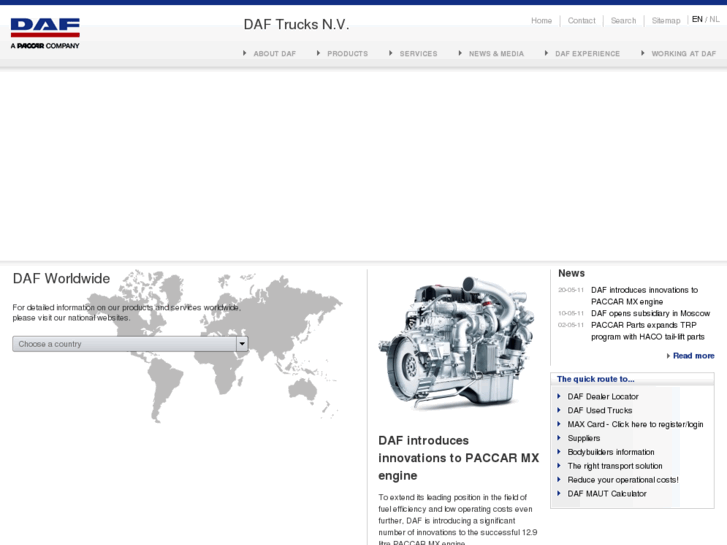Open DAF Used Trucks quick link
The height and width of the screenshot is (545, 727).
click(600, 411)
